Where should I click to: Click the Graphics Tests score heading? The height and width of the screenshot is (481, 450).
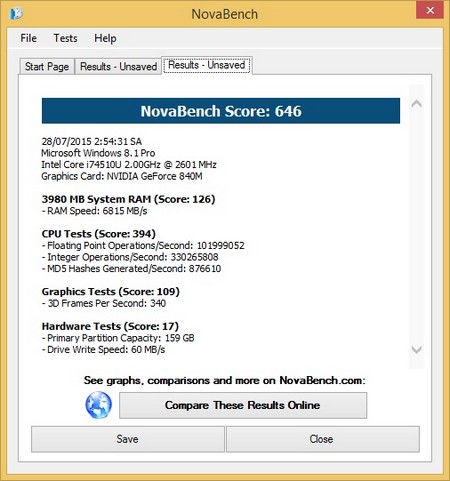pos(111,292)
